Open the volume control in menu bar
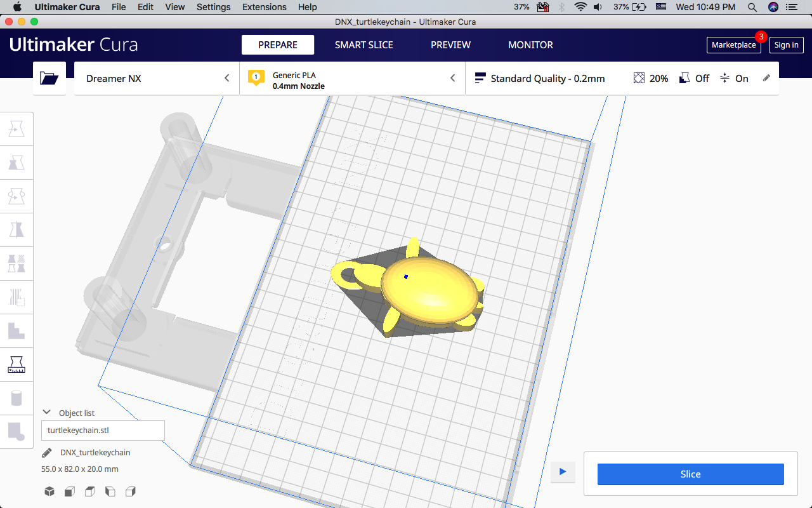This screenshot has width=812, height=508. 598,7
